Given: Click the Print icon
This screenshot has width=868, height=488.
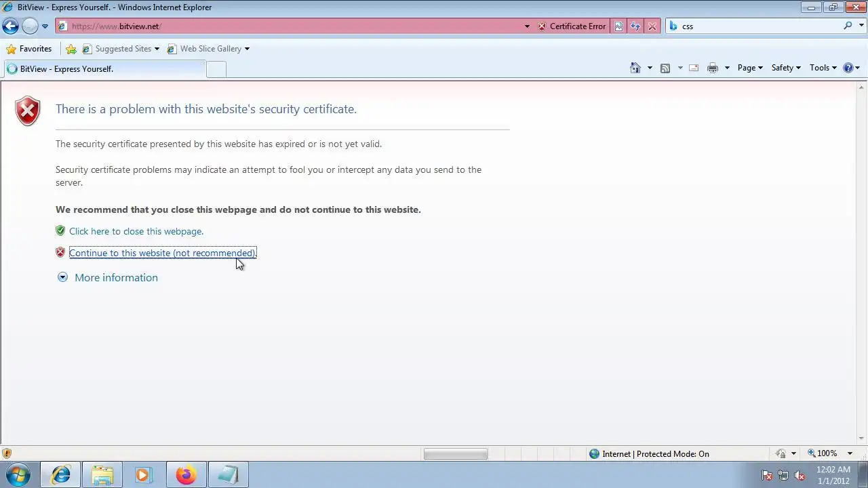Looking at the screenshot, I should (713, 68).
